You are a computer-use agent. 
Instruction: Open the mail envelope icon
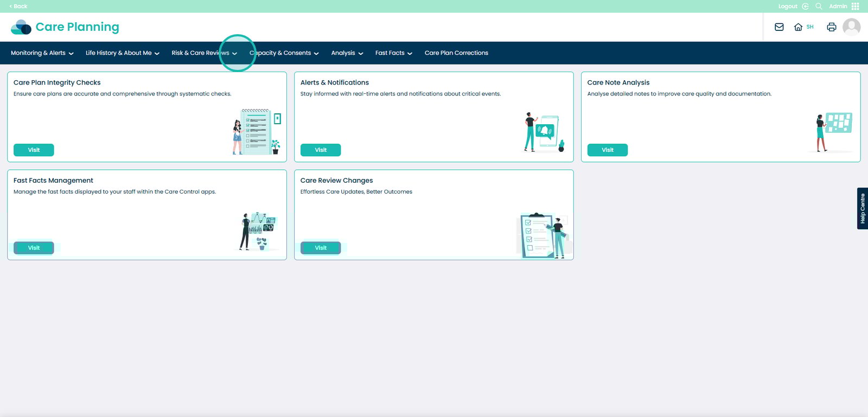(779, 27)
